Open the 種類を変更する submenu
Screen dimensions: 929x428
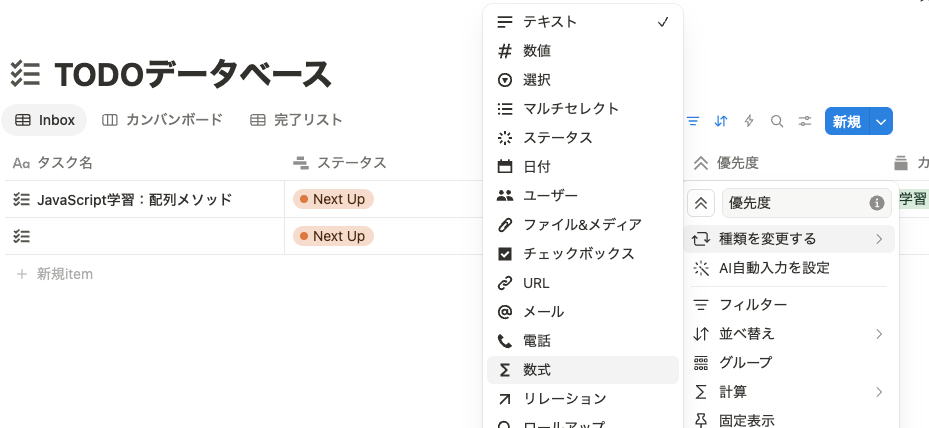coord(789,239)
